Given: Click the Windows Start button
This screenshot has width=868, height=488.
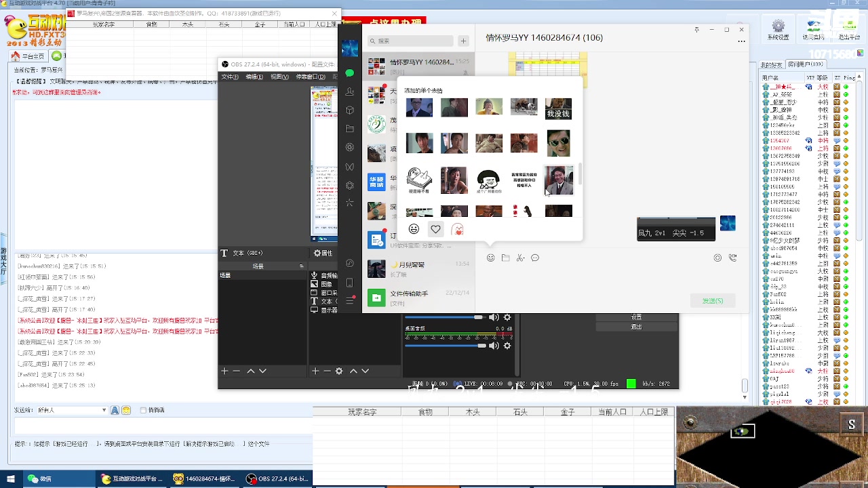Looking at the screenshot, I should tap(10, 479).
